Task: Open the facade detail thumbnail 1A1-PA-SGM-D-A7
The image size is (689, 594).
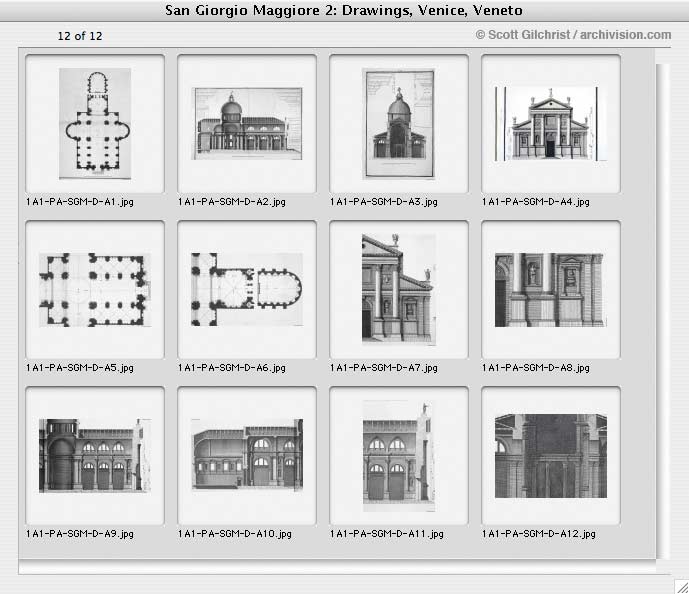Action: (x=399, y=290)
